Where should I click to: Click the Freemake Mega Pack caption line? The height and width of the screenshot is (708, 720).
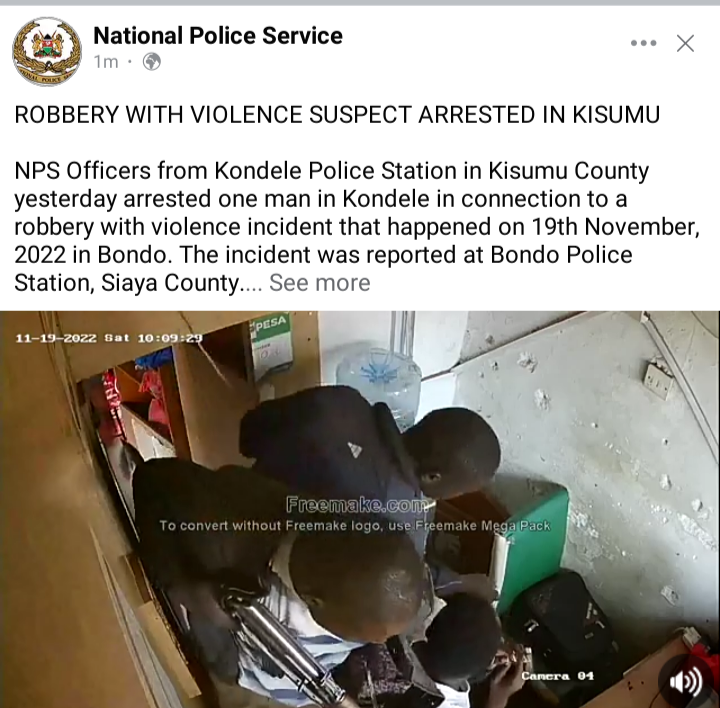click(x=354, y=526)
